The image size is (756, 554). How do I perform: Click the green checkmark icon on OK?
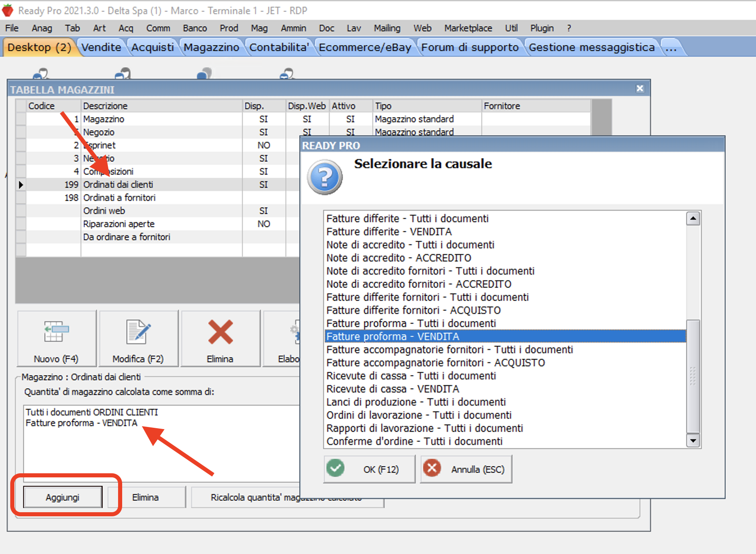pos(335,468)
